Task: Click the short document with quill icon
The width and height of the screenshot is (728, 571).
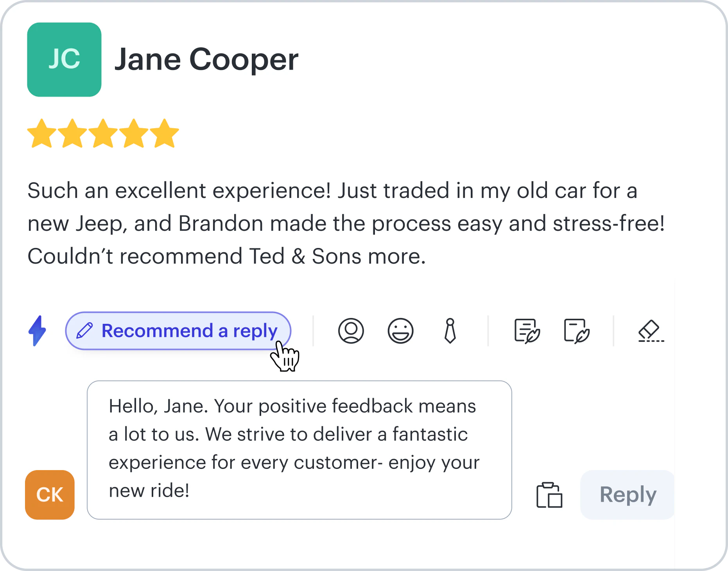Action: pos(576,331)
